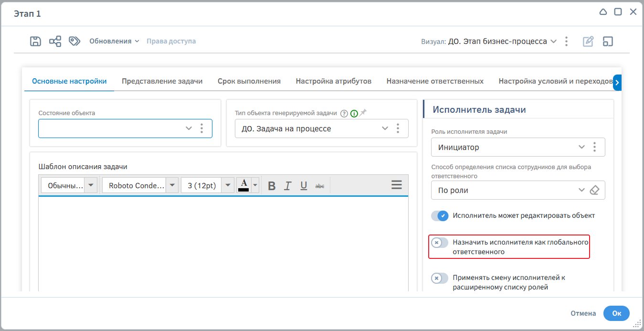This screenshot has width=644, height=331.
Task: Open the 'Роль исполнителя задачи' dropdown
Action: [581, 147]
